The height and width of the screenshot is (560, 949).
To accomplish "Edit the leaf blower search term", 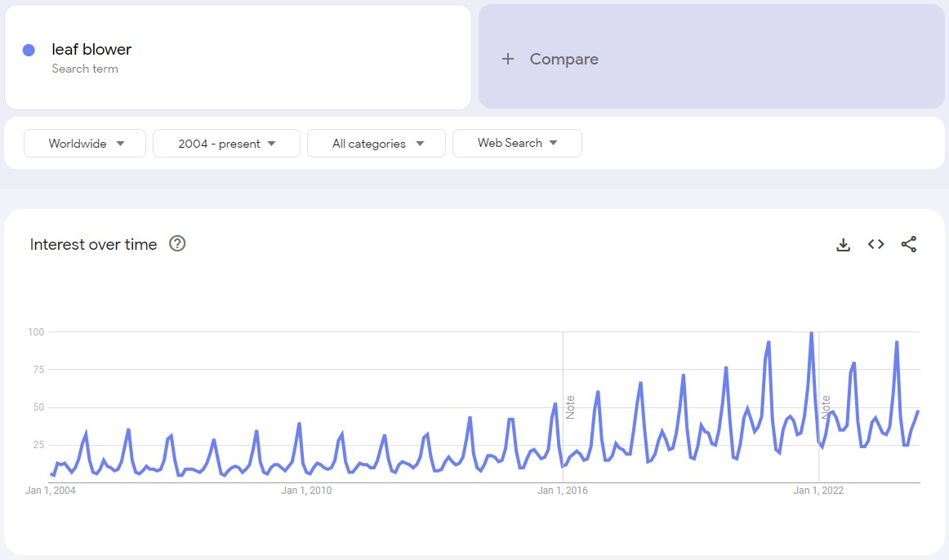I will pos(91,50).
